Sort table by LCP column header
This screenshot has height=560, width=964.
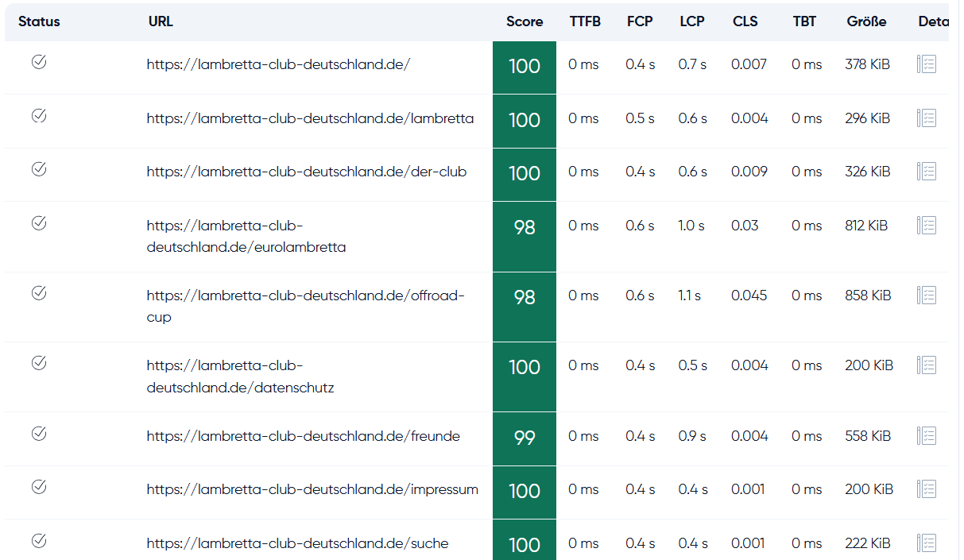[x=692, y=21]
